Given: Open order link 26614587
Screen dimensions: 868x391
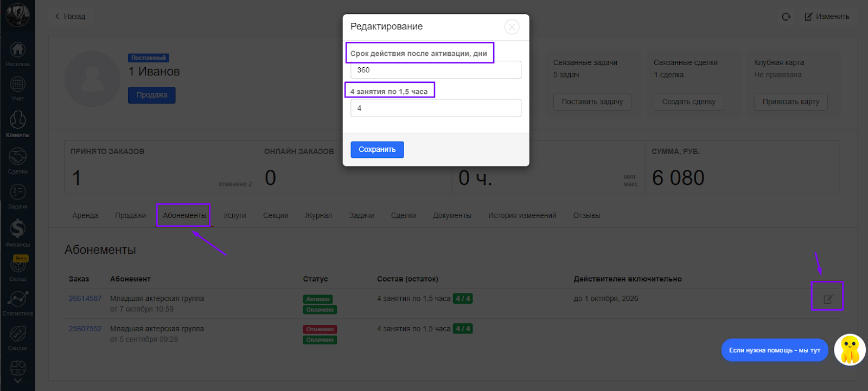Looking at the screenshot, I should click(85, 299).
